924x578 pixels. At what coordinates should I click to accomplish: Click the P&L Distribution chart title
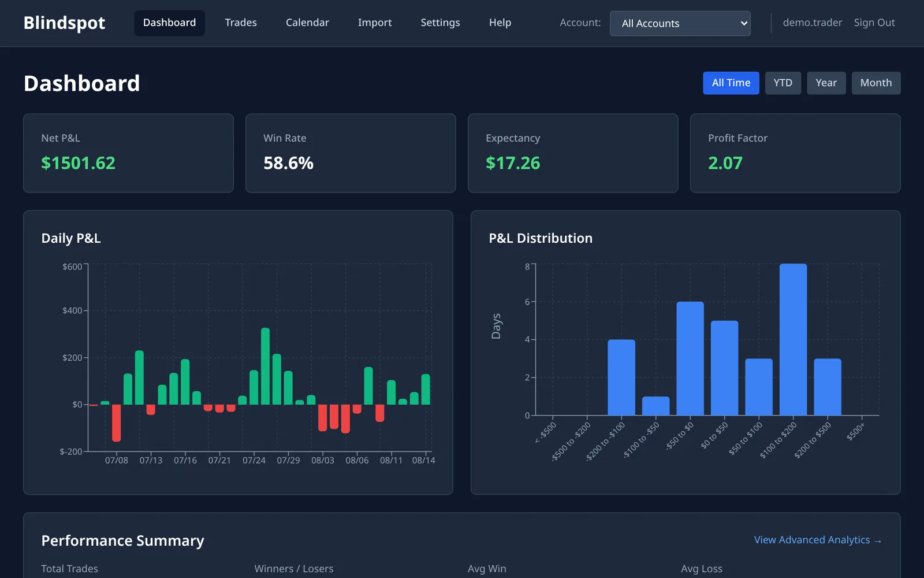541,238
